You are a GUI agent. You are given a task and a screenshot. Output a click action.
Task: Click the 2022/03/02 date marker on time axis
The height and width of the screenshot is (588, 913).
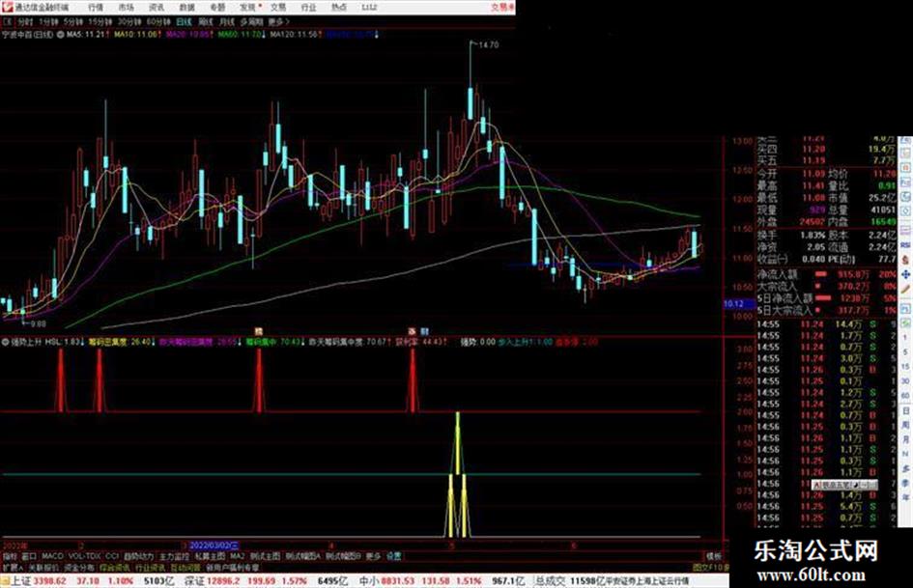coord(214,546)
